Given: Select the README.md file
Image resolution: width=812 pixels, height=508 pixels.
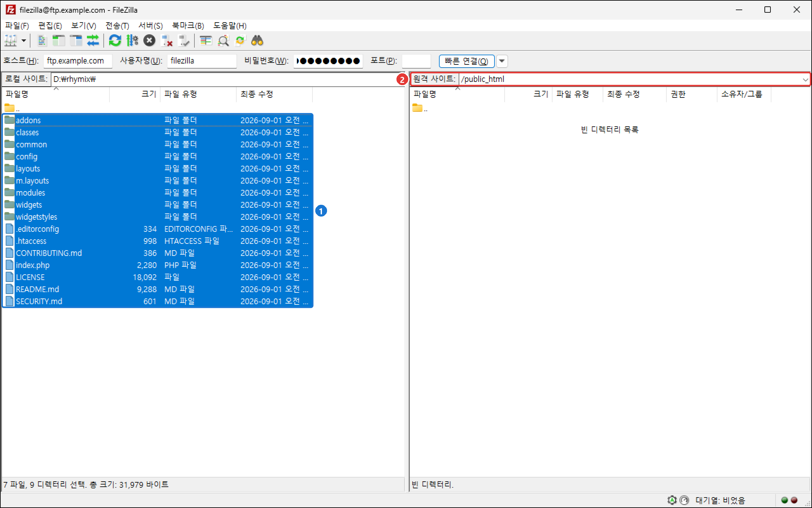Looking at the screenshot, I should pos(158,290).
